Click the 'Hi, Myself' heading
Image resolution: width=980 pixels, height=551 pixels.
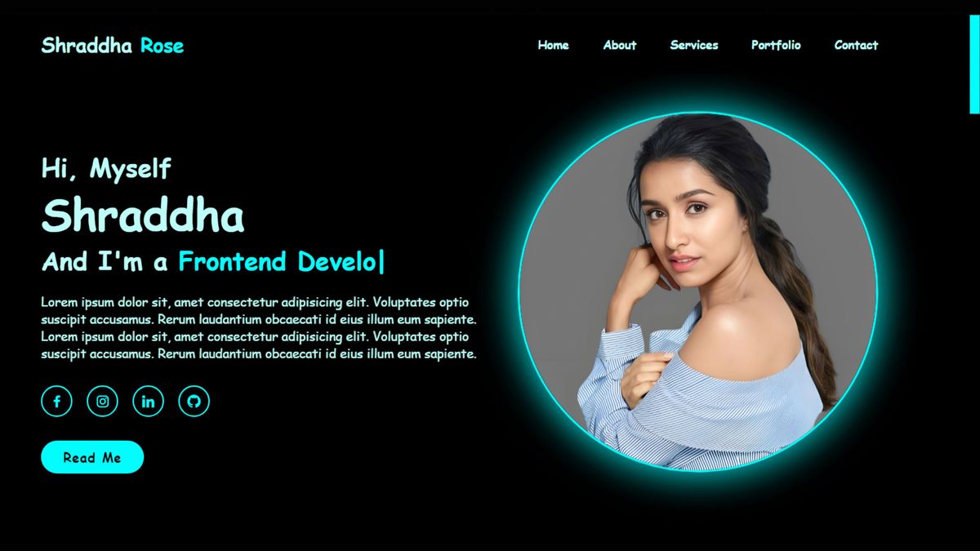tap(106, 169)
